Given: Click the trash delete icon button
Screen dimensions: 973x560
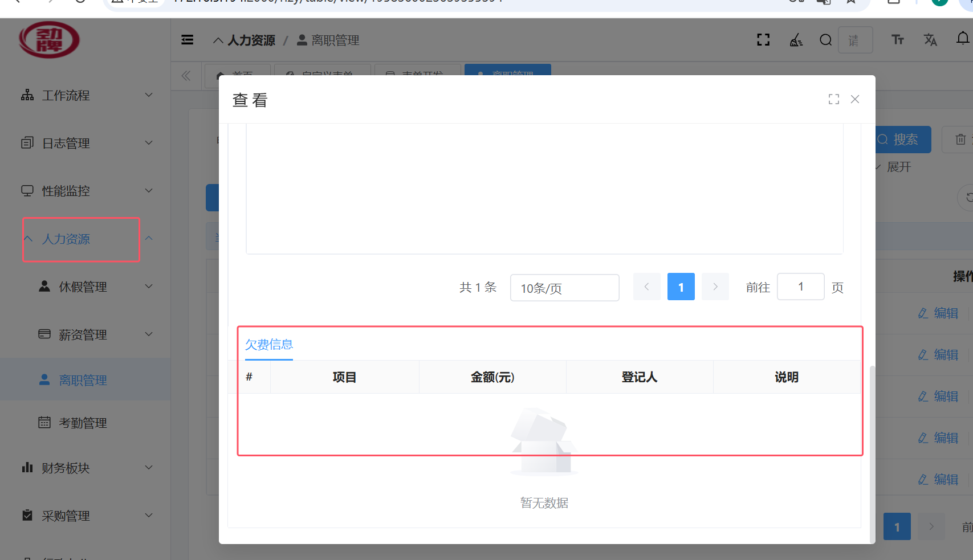Looking at the screenshot, I should click(960, 140).
